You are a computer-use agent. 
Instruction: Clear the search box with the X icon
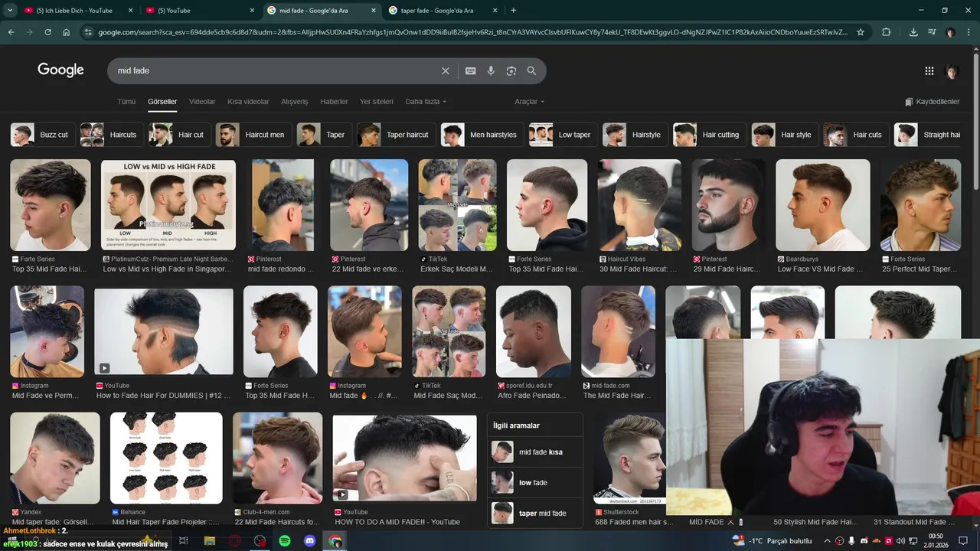tap(446, 70)
